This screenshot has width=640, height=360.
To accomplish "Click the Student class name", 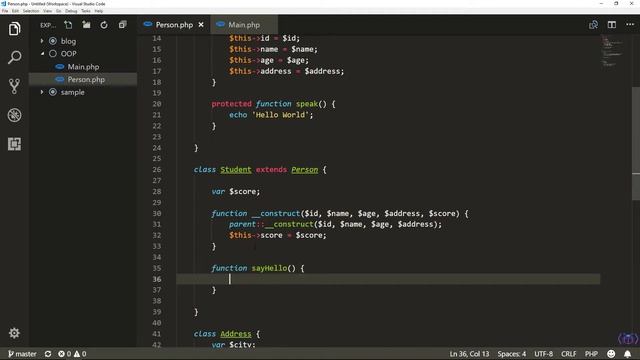I will click(x=236, y=169).
